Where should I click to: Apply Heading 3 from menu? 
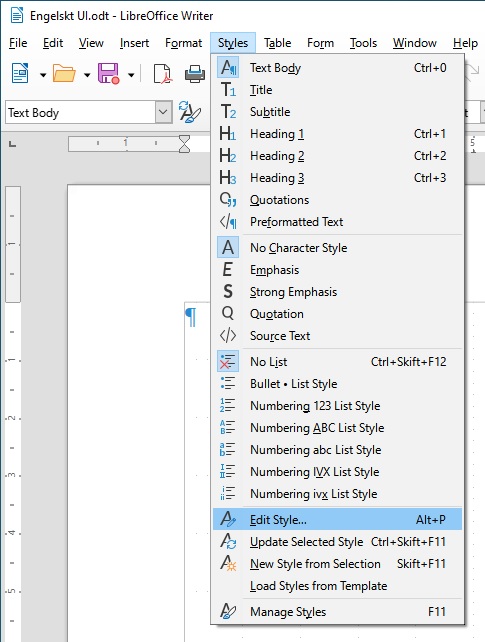tap(338, 178)
